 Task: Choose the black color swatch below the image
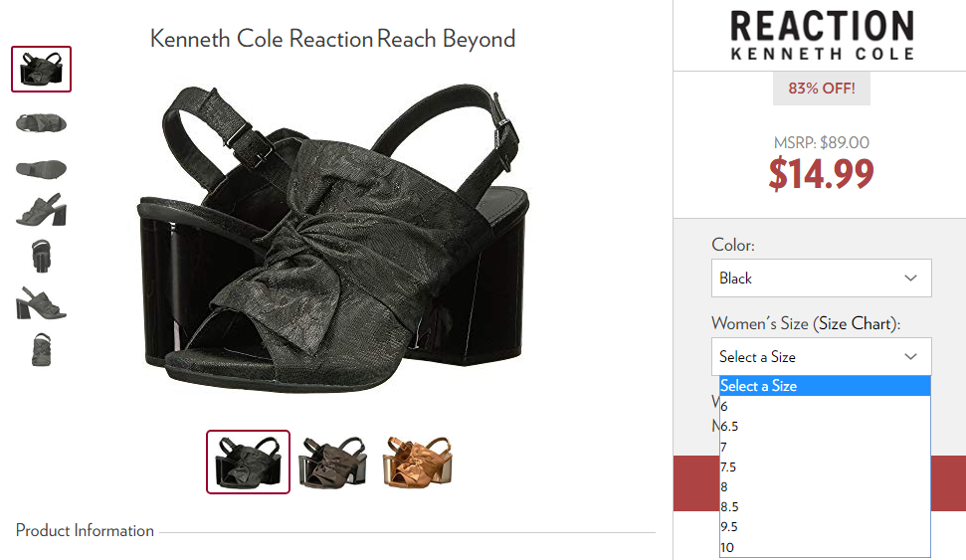(249, 463)
